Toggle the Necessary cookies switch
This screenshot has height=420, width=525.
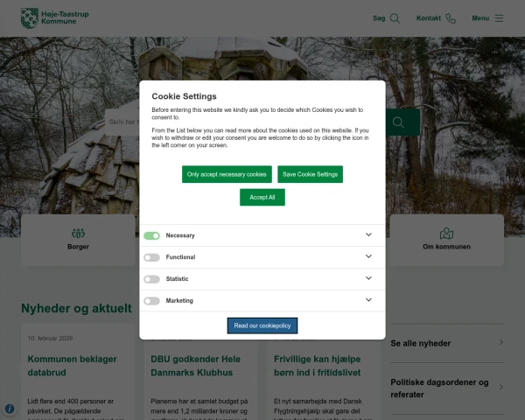click(151, 235)
